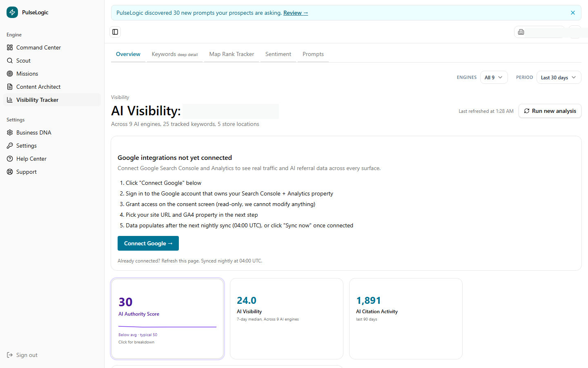
Task: Open Business DNA via its gear icon
Action: 10,132
